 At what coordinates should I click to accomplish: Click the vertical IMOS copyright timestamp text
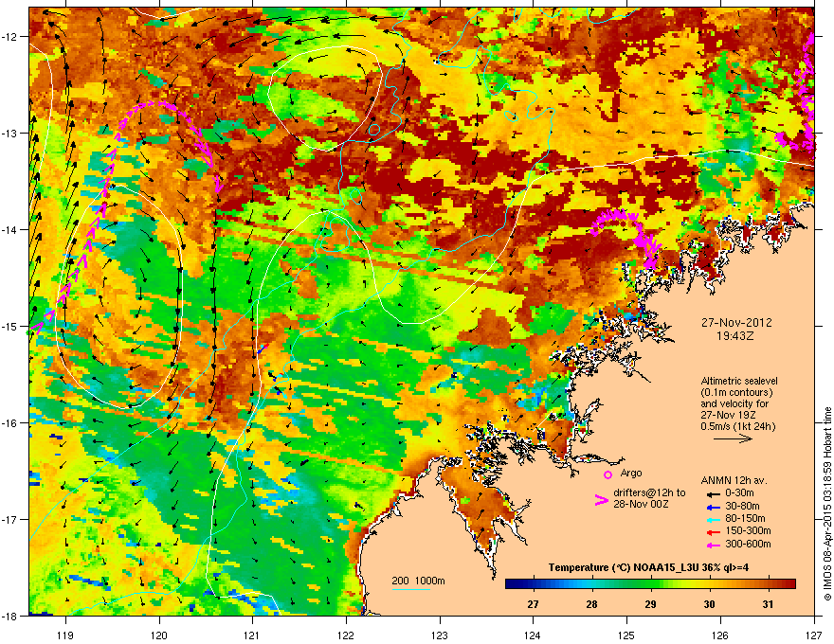827,504
